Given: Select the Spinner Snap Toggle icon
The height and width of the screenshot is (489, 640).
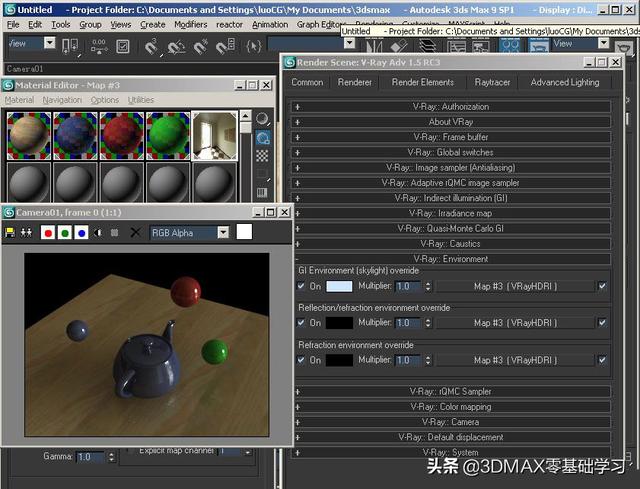Looking at the screenshot, I should coord(225,46).
